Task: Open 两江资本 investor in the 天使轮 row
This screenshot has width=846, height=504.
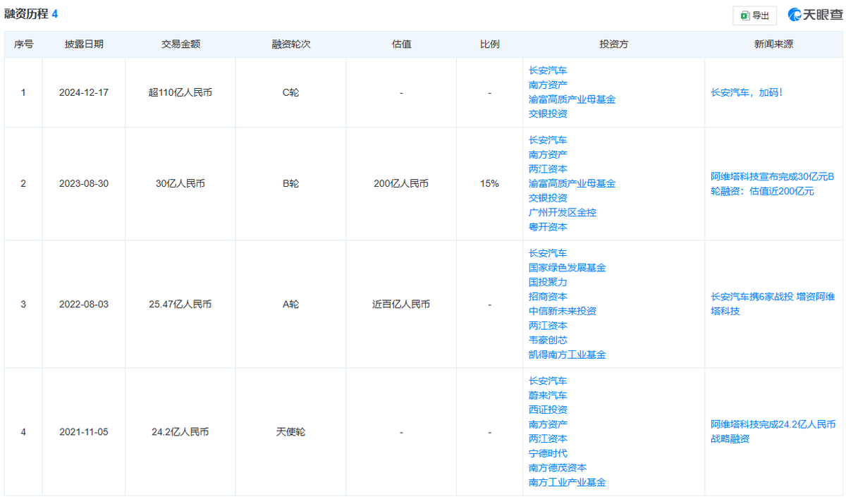Action: click(x=548, y=438)
